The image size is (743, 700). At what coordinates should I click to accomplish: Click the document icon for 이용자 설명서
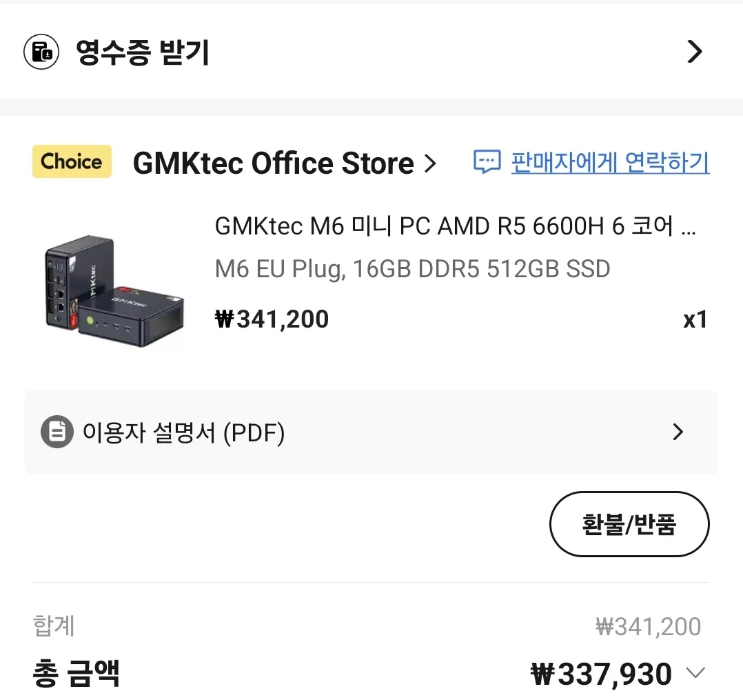click(x=57, y=433)
